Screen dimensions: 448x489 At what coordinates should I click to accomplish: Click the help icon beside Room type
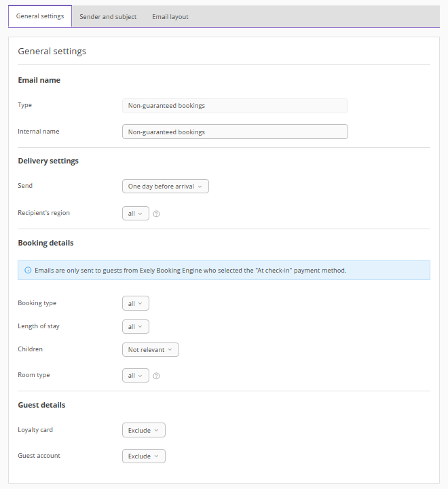point(156,376)
